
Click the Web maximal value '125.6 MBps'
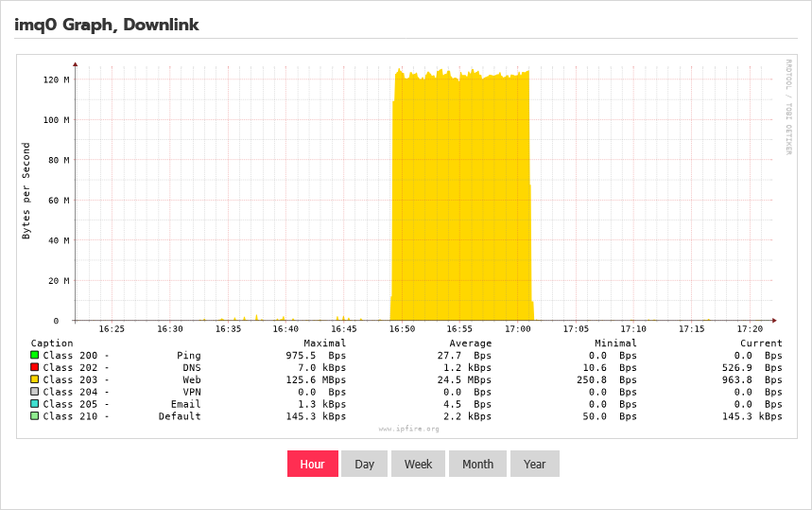pos(316,380)
